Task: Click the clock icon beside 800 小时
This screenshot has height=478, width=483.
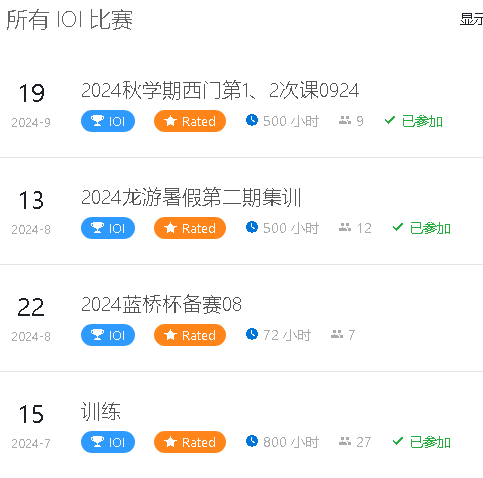Action: click(x=252, y=441)
